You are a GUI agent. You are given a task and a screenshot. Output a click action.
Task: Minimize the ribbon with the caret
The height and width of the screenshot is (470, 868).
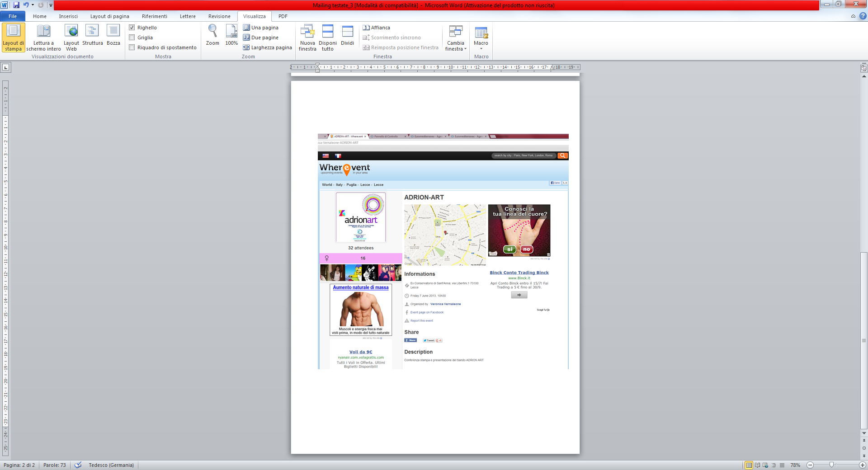[853, 16]
